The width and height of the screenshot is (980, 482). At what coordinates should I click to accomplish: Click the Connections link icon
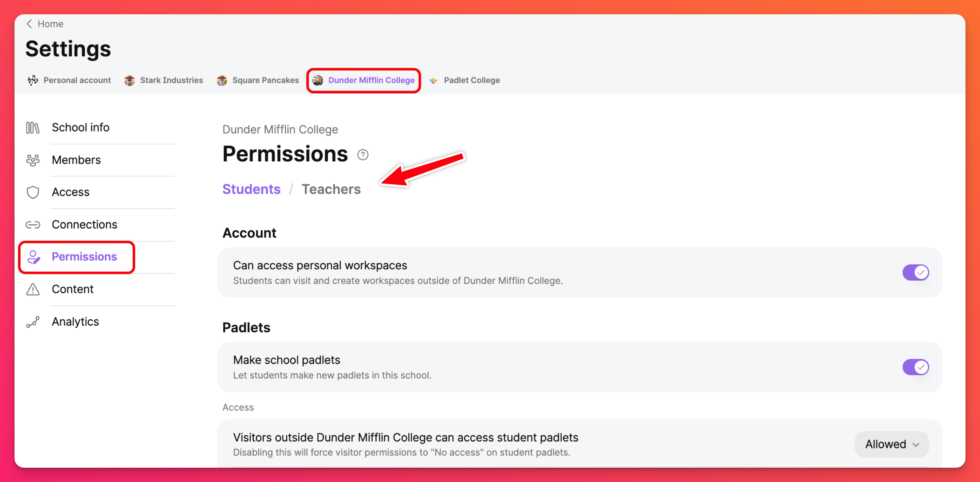click(33, 225)
